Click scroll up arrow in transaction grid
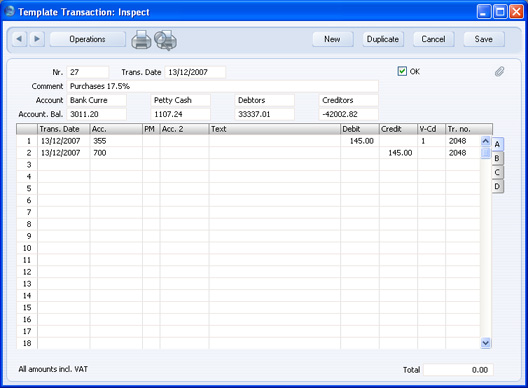 [485, 141]
